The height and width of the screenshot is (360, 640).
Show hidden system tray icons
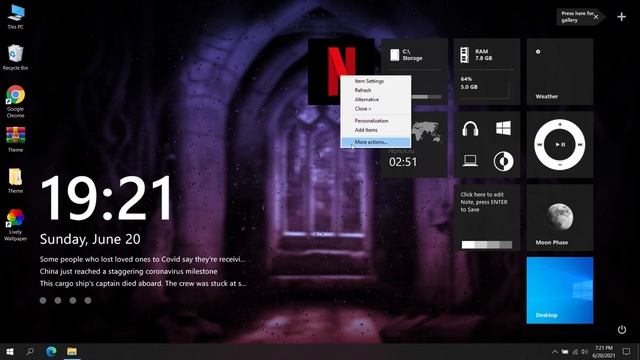tap(555, 352)
